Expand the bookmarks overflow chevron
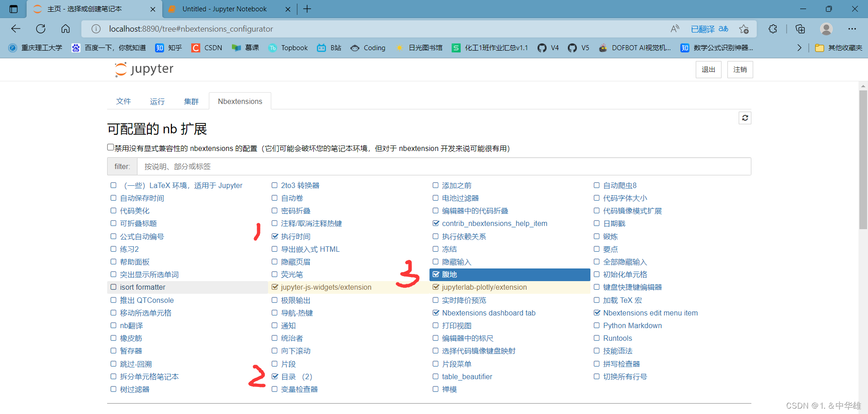The width and height of the screenshot is (868, 414). tap(799, 48)
